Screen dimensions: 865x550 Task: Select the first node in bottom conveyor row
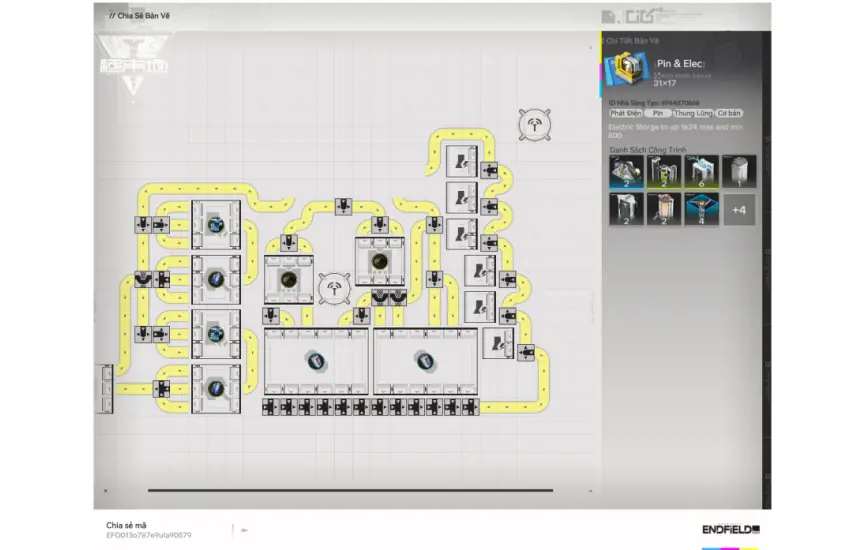[270, 407]
